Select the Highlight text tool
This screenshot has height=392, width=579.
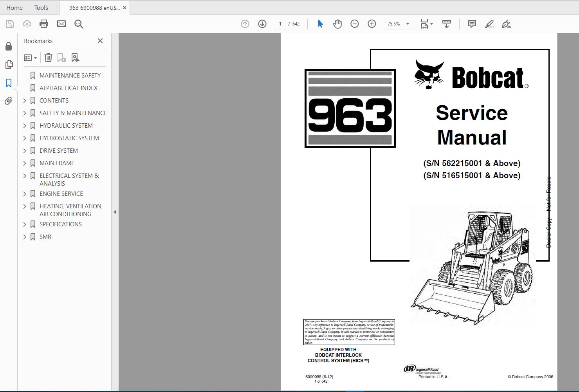coord(489,24)
